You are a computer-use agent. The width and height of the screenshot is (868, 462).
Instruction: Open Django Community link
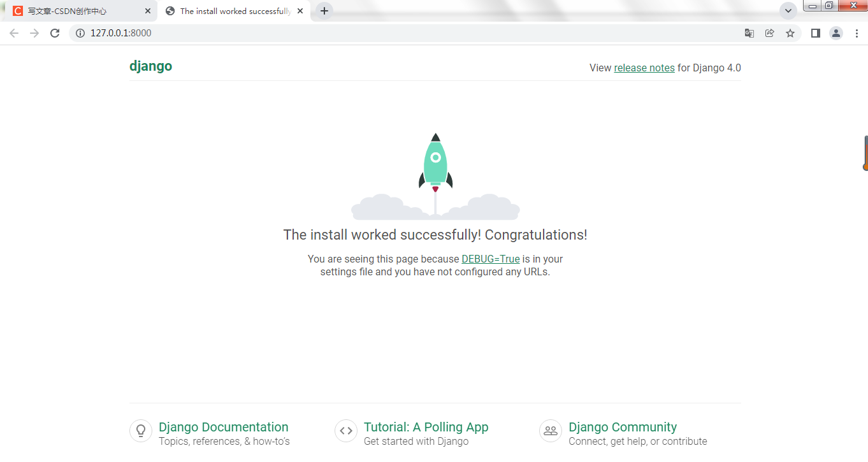pyautogui.click(x=623, y=427)
